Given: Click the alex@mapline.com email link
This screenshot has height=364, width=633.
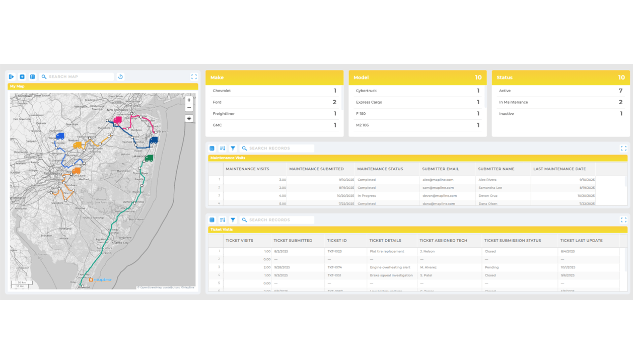Looking at the screenshot, I should coord(438,180).
